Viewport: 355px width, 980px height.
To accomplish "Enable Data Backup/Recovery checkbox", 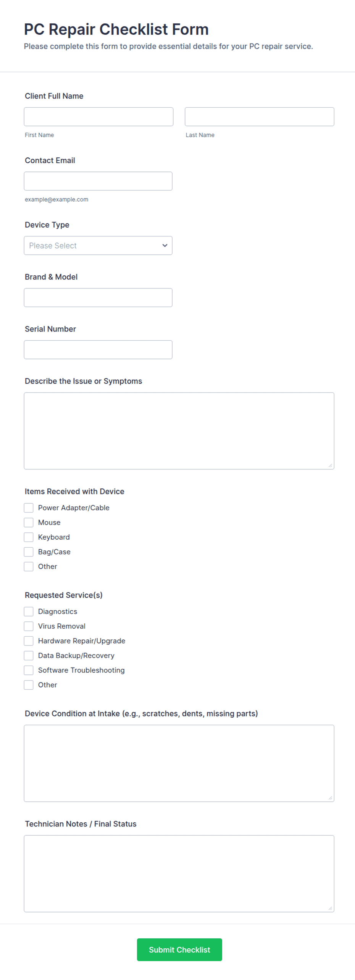I will (29, 655).
